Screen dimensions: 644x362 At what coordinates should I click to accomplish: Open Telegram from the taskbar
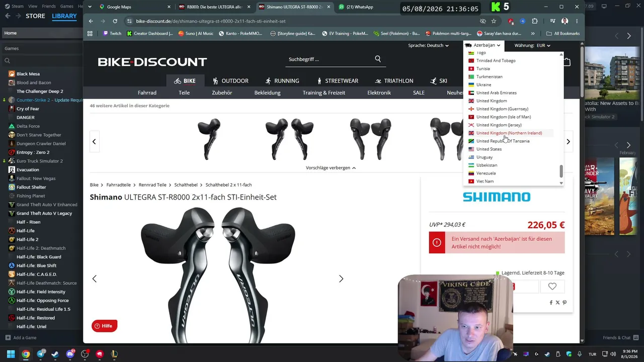pyautogui.click(x=41, y=354)
